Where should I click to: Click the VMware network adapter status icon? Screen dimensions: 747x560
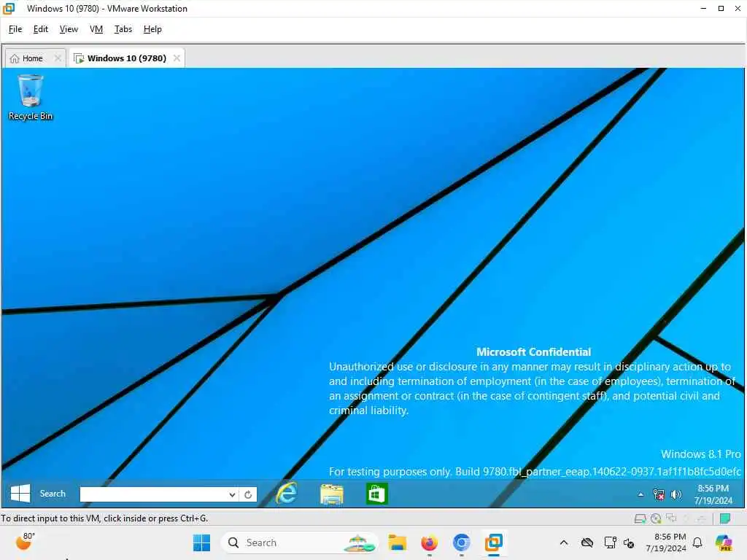(672, 518)
